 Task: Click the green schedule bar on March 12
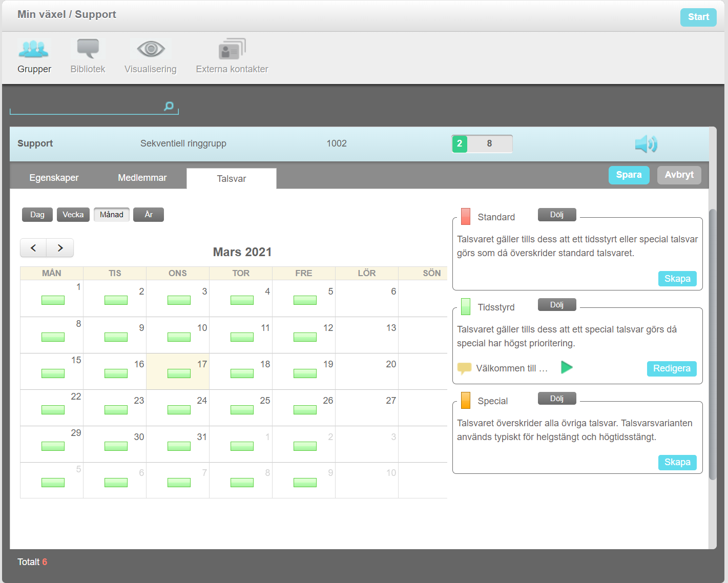pos(305,337)
